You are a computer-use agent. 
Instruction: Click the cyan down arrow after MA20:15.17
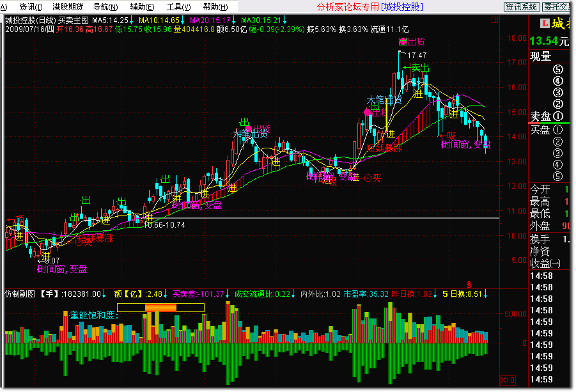click(x=233, y=20)
